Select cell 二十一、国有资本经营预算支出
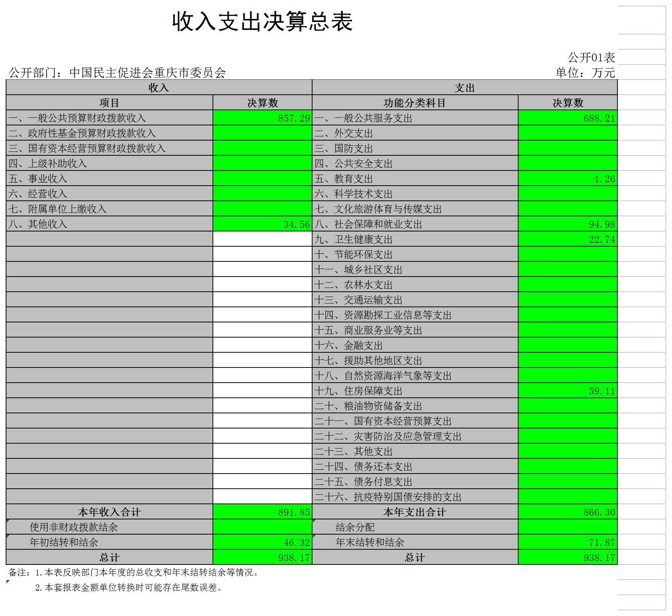The image size is (672, 616). pos(415,421)
